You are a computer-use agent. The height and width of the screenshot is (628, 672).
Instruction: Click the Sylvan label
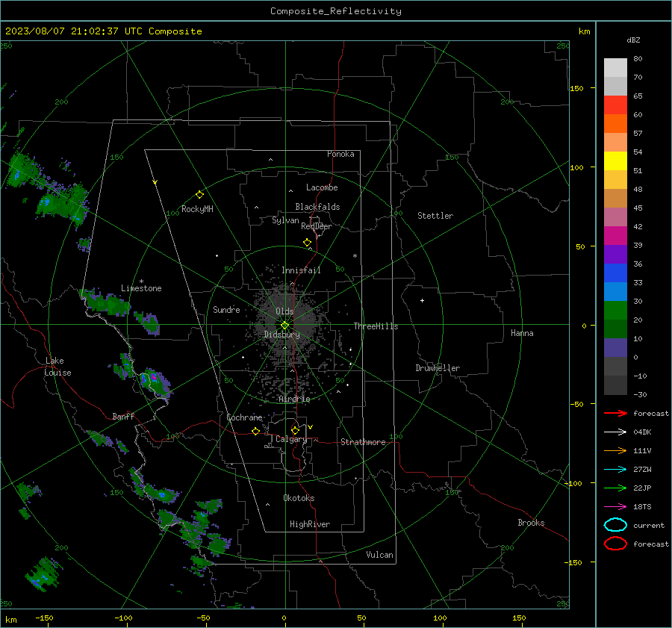click(x=285, y=221)
